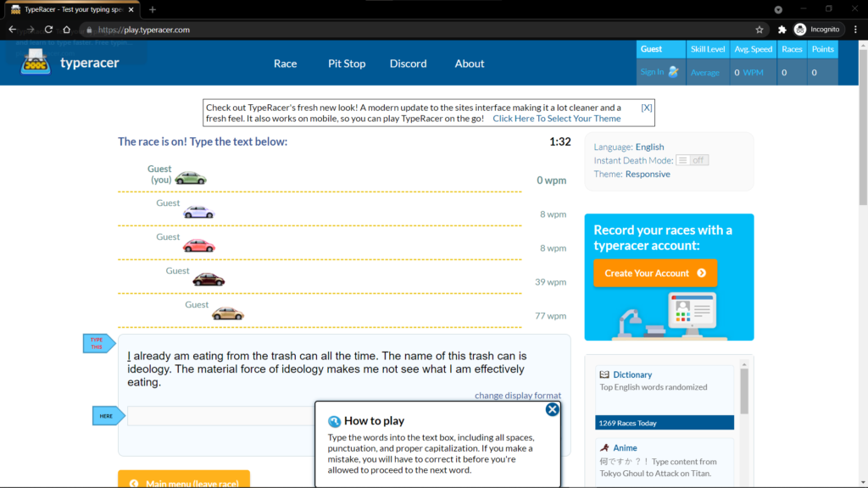The width and height of the screenshot is (868, 488).
Task: Click your green car (Guest you)
Action: 191,178
